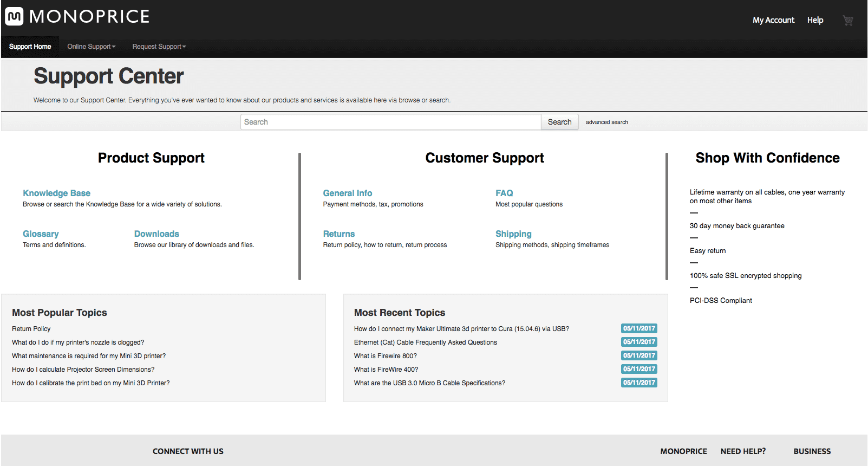Open the My Account menu
Image resolution: width=868 pixels, height=466 pixels.
click(773, 20)
